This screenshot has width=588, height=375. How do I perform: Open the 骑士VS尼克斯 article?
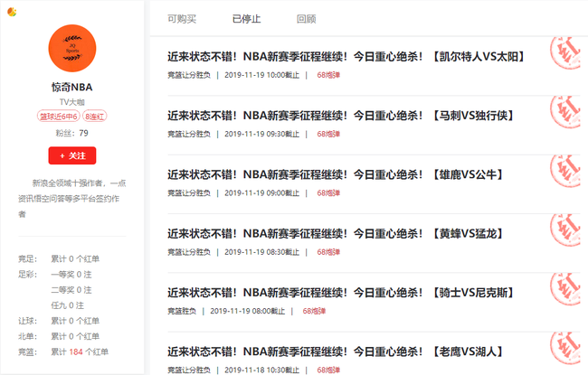coord(340,293)
